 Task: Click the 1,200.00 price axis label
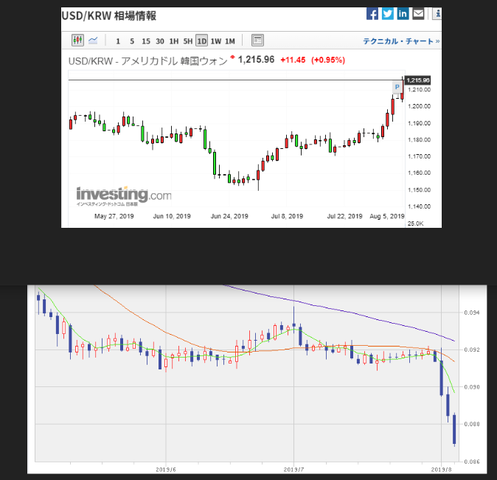419,106
